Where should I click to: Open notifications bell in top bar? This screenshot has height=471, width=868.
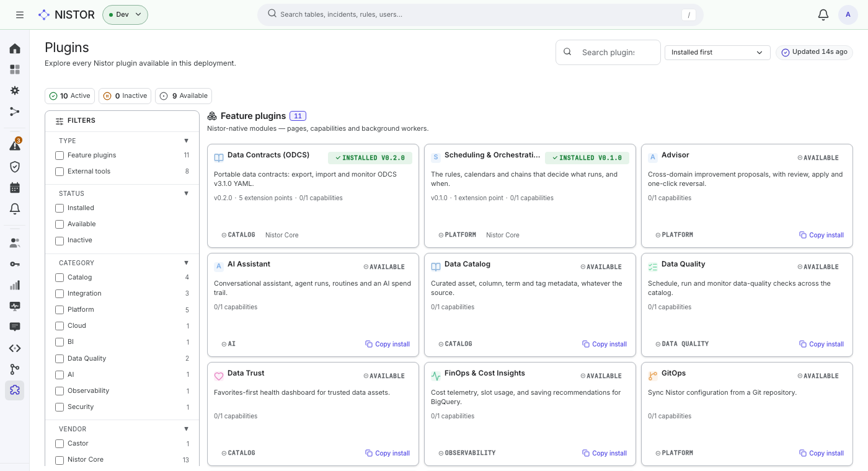(x=823, y=15)
